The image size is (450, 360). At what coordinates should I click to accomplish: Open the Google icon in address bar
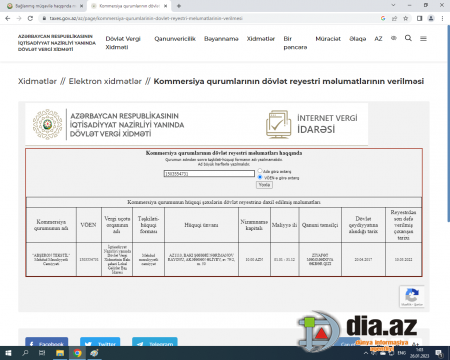point(383,18)
